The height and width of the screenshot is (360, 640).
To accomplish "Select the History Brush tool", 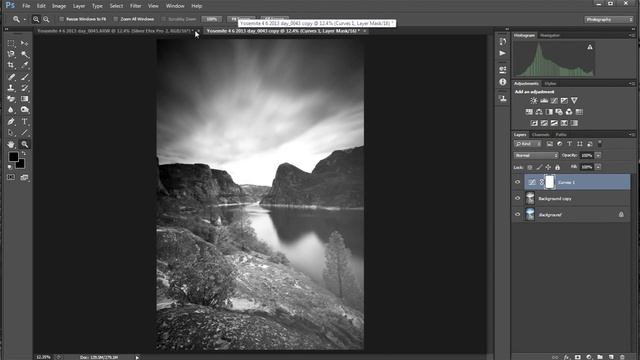I will (24, 88).
